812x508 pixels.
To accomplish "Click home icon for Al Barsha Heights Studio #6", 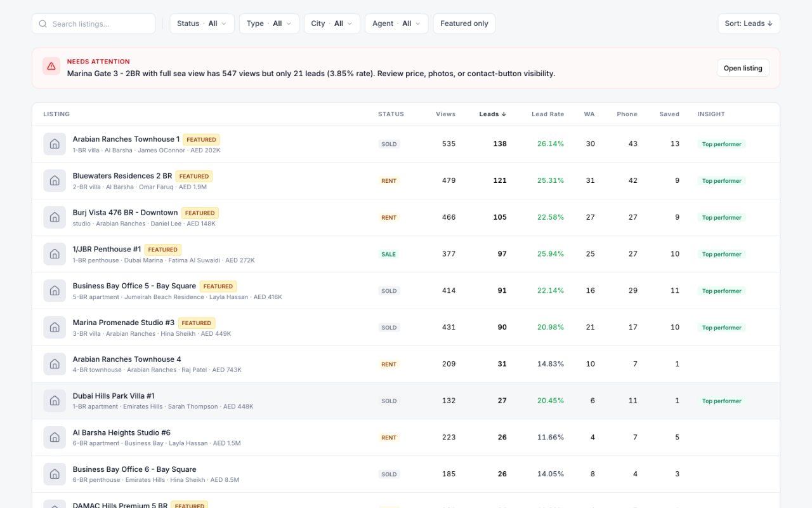I will [x=55, y=438].
